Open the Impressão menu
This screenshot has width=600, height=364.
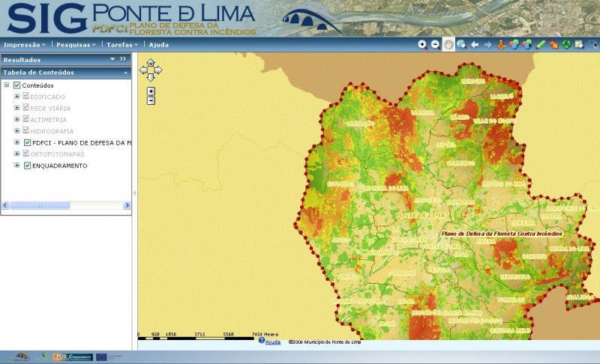pos(25,44)
